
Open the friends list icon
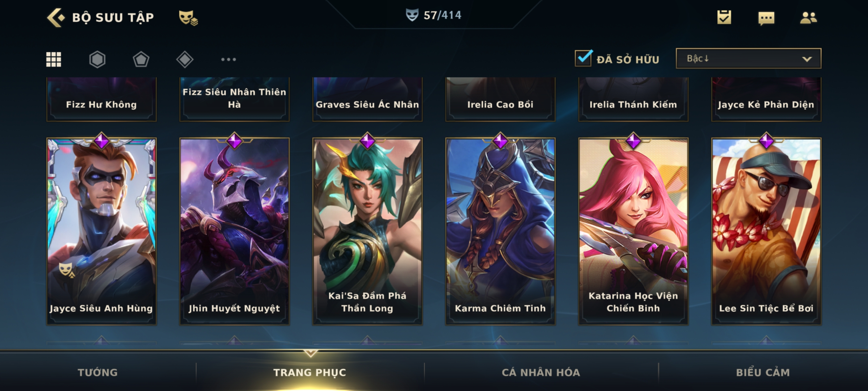(x=808, y=18)
